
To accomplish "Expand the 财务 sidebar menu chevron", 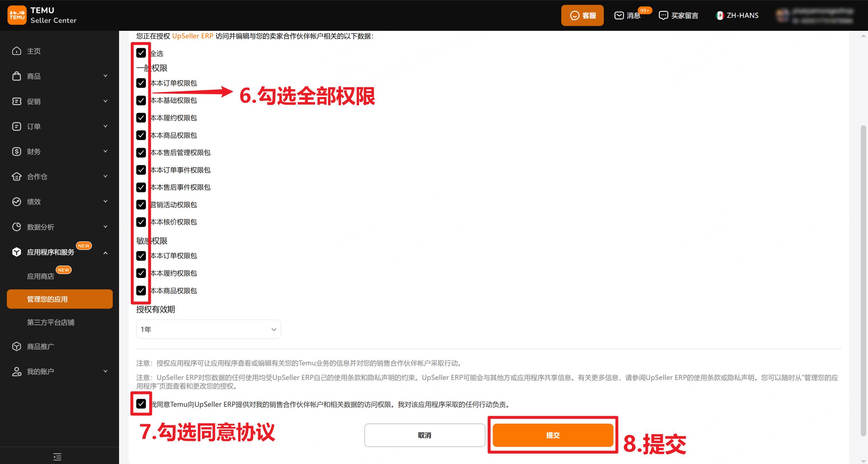I will (x=105, y=151).
